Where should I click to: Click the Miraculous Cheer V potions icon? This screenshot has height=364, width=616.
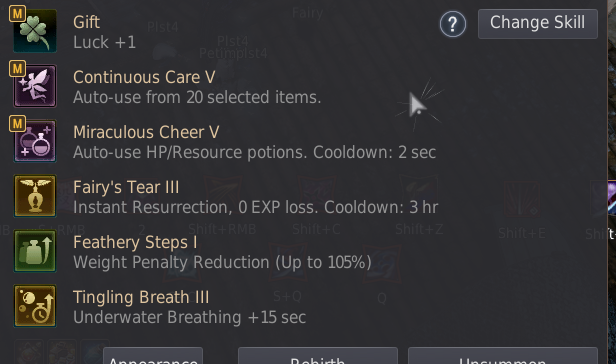[35, 141]
